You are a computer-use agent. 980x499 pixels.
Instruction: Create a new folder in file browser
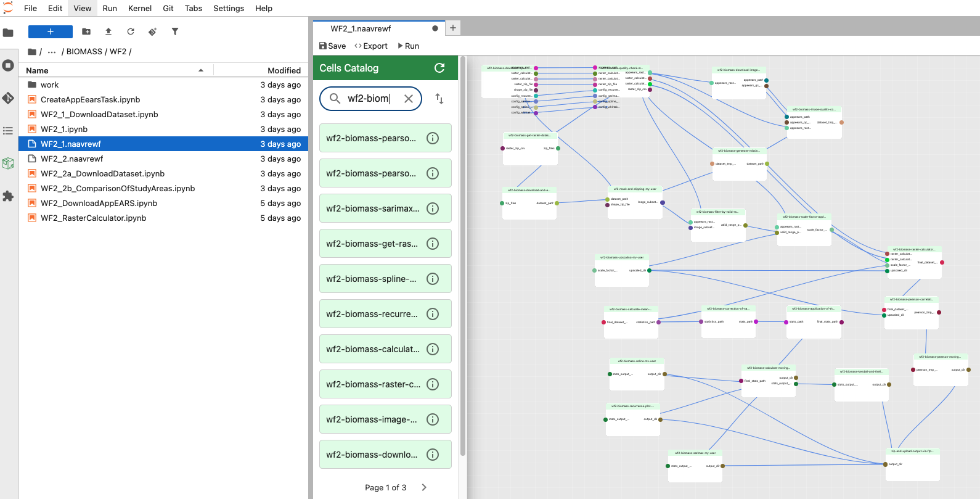(x=86, y=31)
